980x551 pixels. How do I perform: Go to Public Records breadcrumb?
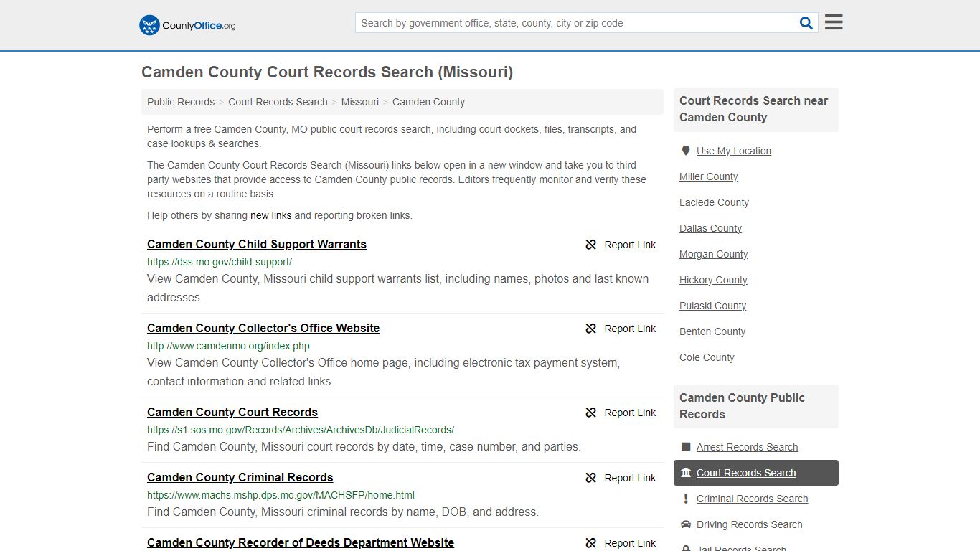tap(181, 102)
